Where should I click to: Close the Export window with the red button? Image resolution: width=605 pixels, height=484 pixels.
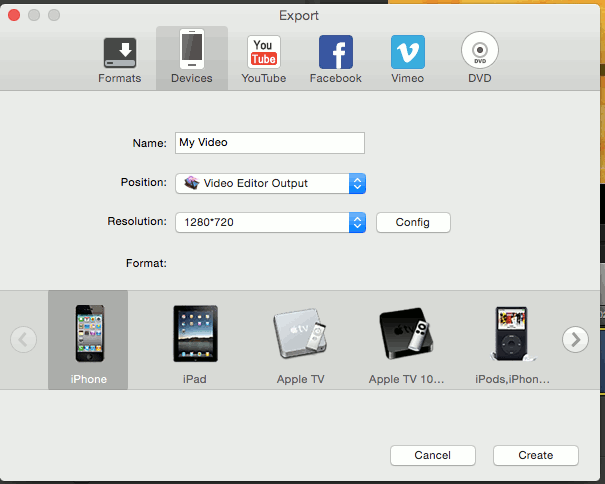click(x=14, y=15)
